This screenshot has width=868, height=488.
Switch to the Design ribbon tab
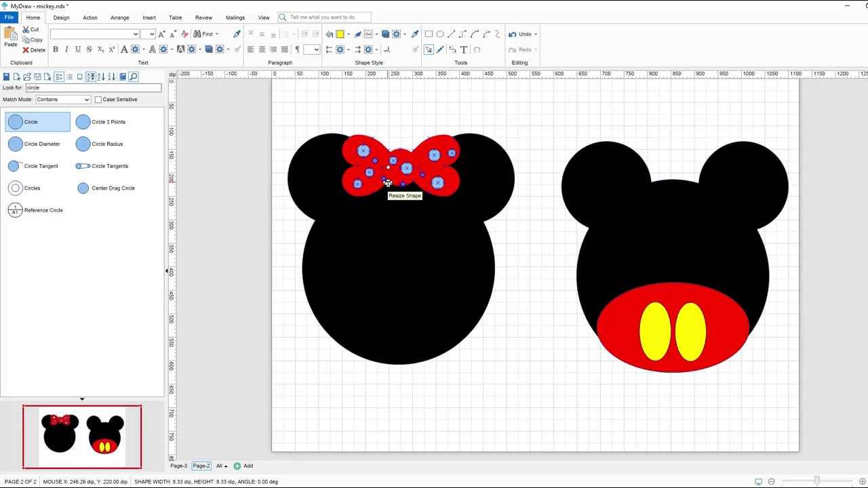pos(61,17)
